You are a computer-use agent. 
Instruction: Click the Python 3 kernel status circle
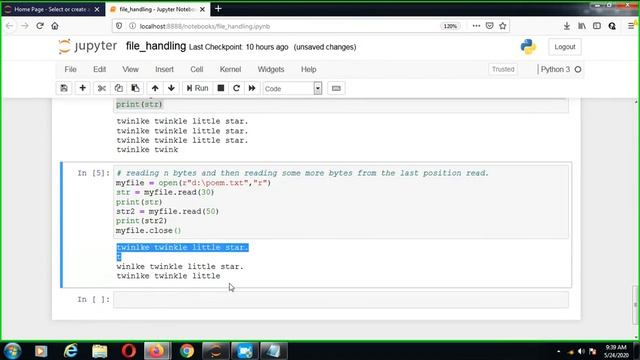[578, 69]
